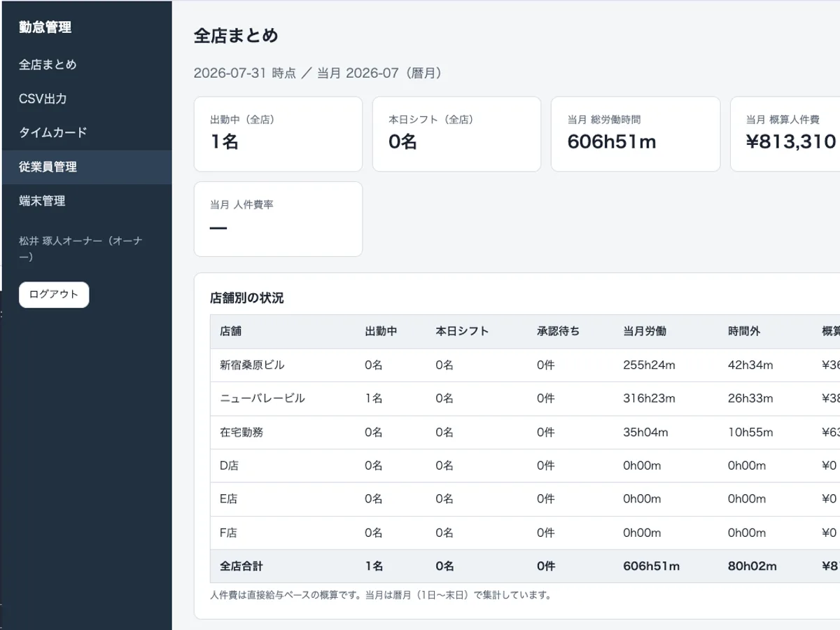Click 42h34m overtime value

click(x=750, y=365)
